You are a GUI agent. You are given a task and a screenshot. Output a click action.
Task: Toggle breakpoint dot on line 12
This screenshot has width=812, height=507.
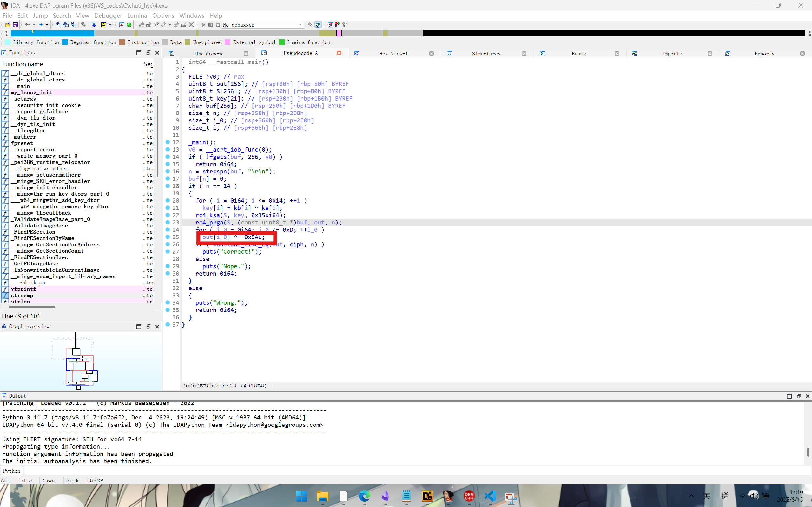point(168,142)
